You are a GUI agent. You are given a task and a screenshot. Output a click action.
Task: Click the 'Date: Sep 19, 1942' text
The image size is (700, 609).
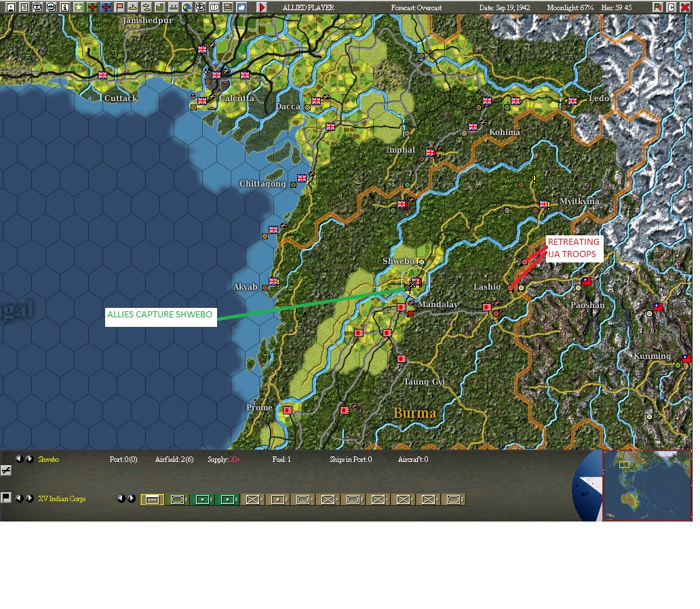tap(505, 7)
